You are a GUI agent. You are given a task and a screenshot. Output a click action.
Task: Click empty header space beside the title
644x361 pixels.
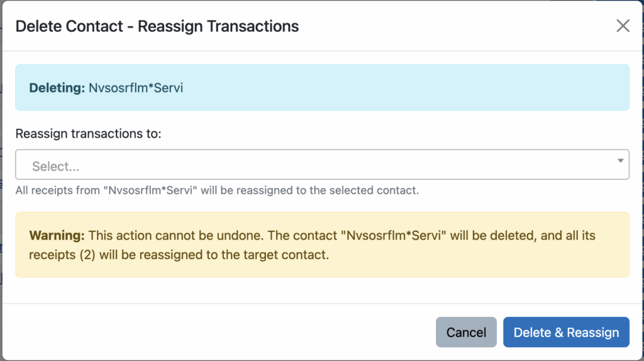[x=453, y=26]
